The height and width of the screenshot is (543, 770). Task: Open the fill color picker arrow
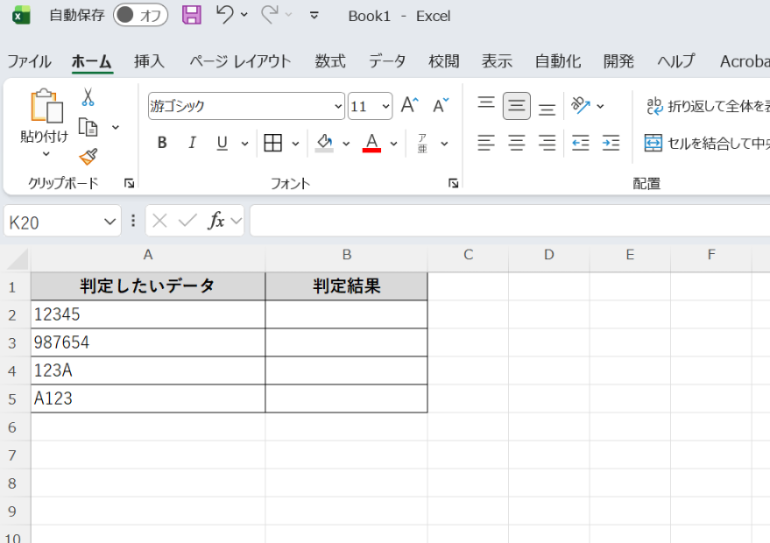coord(346,144)
